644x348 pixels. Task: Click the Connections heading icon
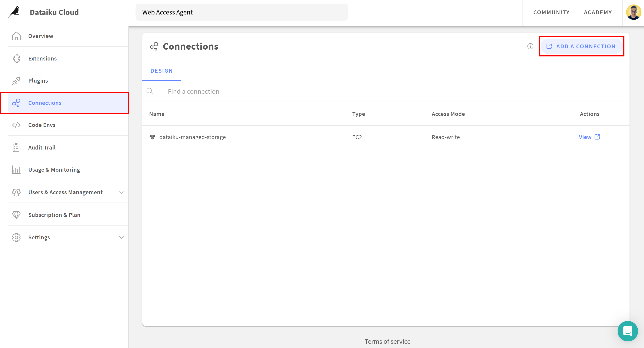[x=154, y=46]
